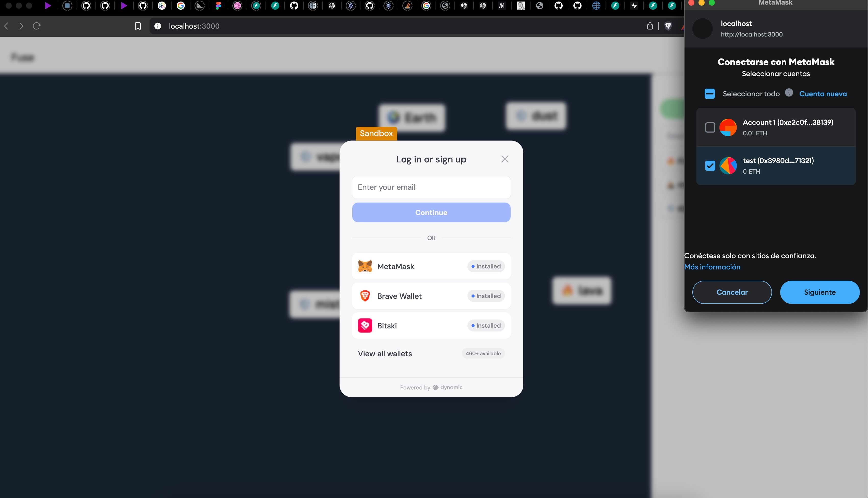This screenshot has width=868, height=498.
Task: Click the MetaMask fox icon in wallet list
Action: (x=365, y=266)
